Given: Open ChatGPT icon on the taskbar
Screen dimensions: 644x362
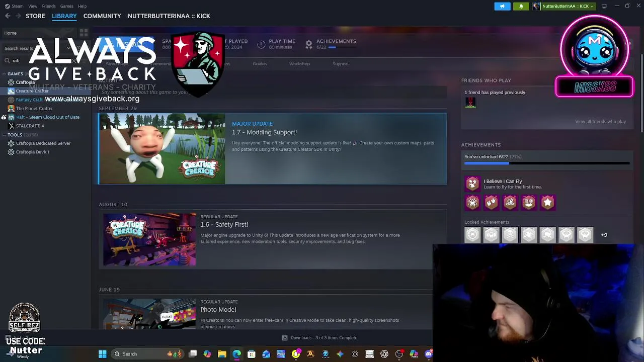Looking at the screenshot, I should (x=384, y=354).
